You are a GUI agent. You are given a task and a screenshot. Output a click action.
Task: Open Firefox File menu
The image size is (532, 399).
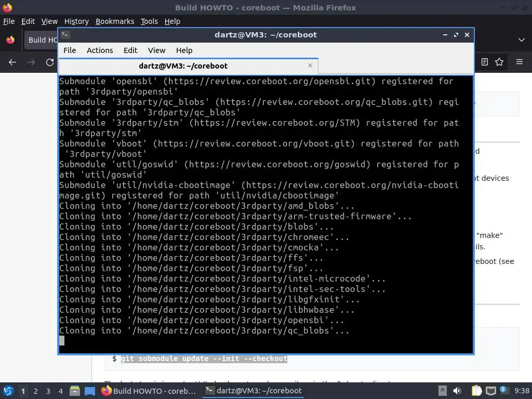click(9, 21)
